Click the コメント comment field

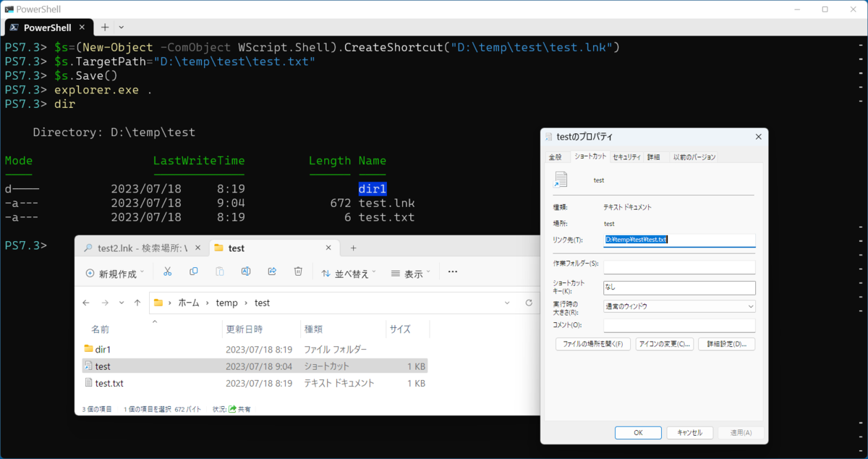tap(680, 326)
